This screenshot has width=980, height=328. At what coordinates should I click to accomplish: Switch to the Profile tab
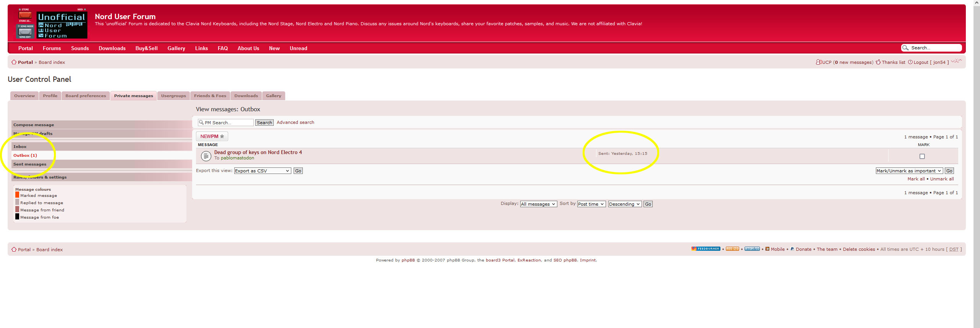pos(50,96)
